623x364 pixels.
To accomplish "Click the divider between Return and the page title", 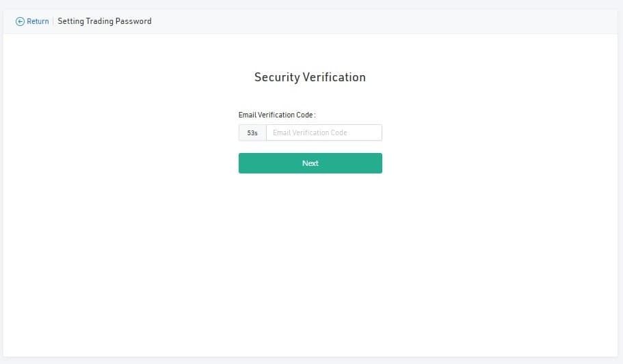I will [x=53, y=21].
